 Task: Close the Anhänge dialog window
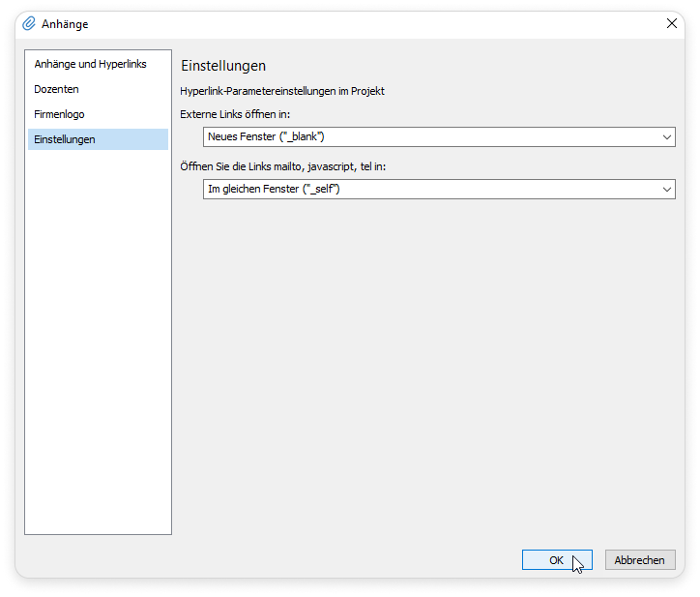click(672, 24)
